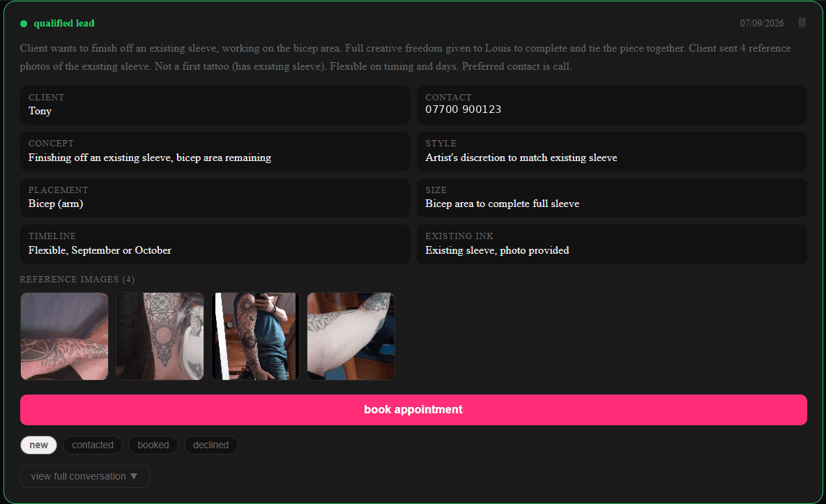Open the second geometric tattoo reference image
Viewport: 826px width, 504px height.
click(160, 337)
